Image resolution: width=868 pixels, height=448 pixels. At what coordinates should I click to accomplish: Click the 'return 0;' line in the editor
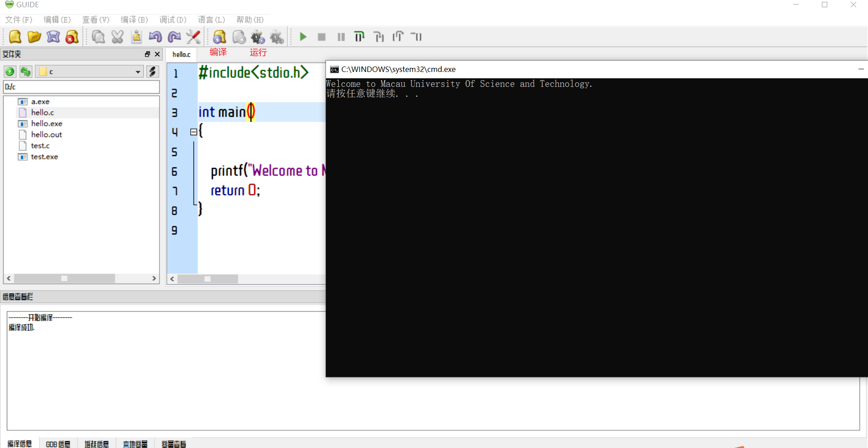pos(236,191)
